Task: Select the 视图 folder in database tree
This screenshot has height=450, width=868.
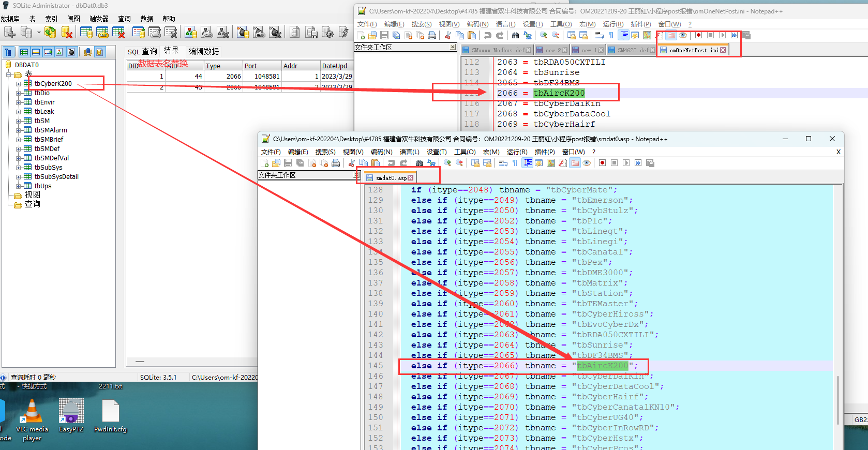Action: (33, 195)
